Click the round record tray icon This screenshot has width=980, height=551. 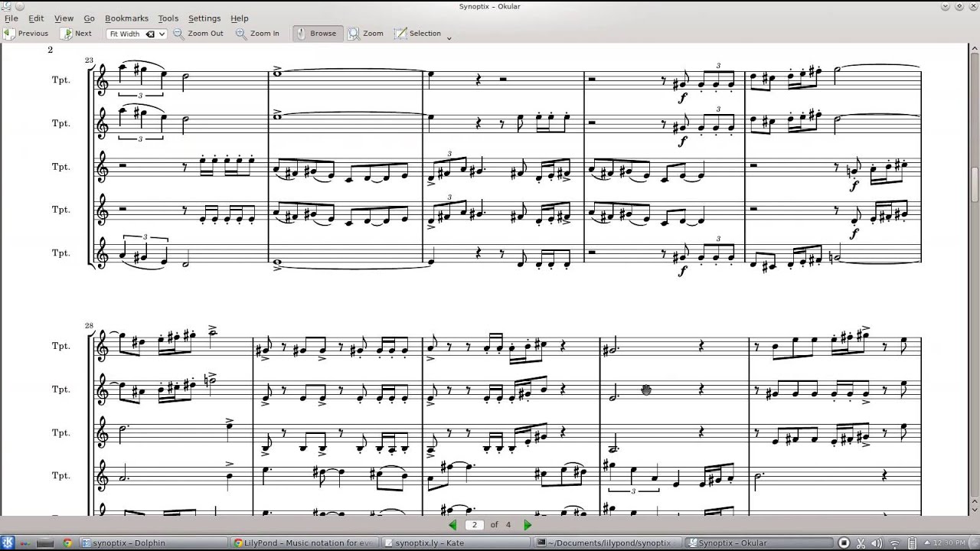tap(844, 543)
